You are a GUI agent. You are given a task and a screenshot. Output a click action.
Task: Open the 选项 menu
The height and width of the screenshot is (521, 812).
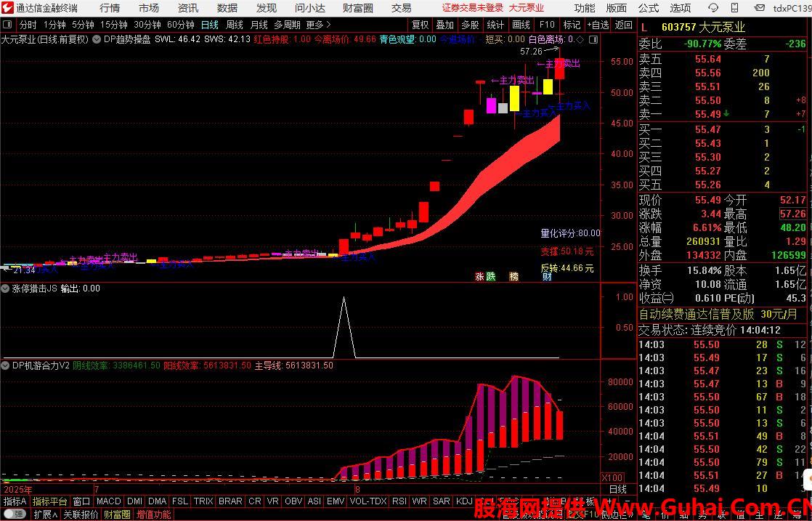[x=680, y=8]
